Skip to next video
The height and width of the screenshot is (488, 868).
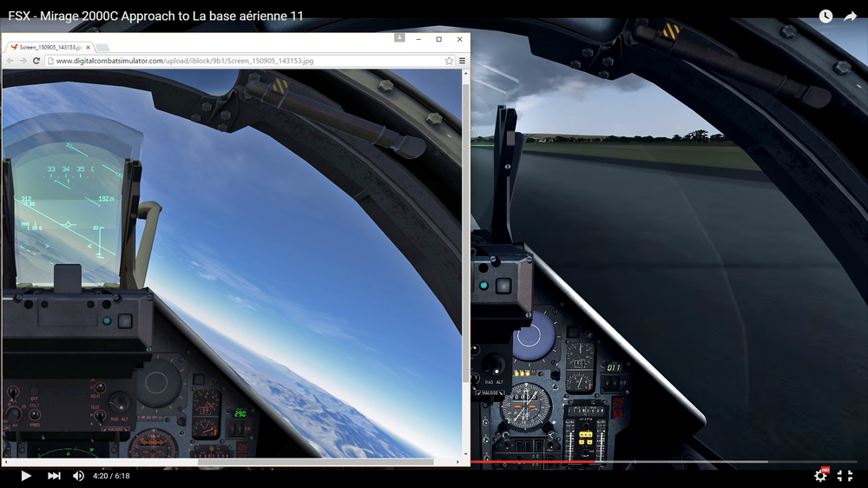[54, 476]
